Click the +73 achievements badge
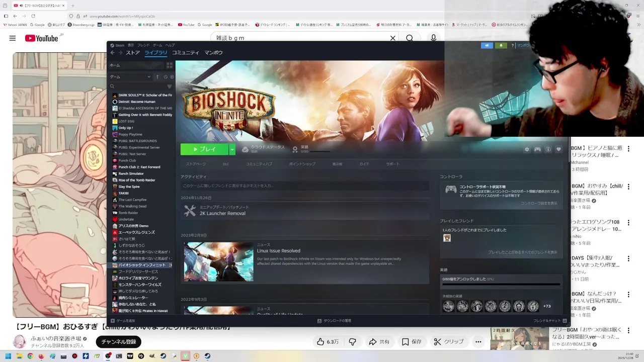The width and height of the screenshot is (644, 362). pyautogui.click(x=547, y=306)
